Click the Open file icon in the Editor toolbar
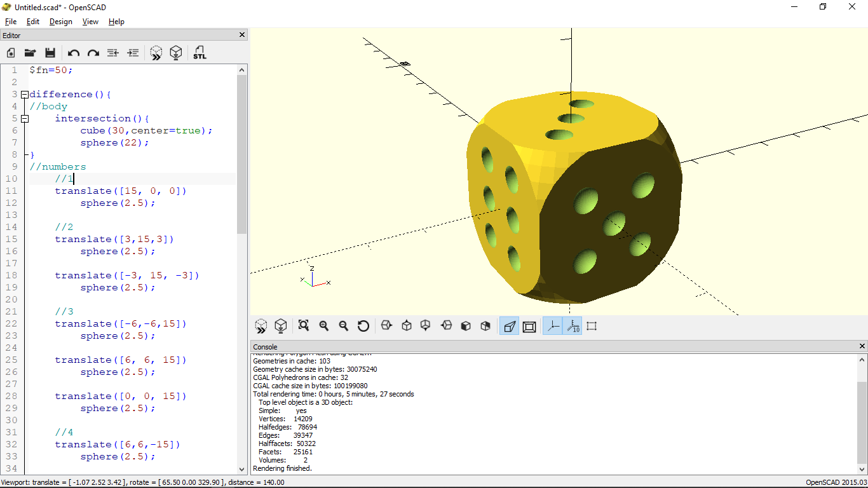This screenshot has width=868, height=488. 30,53
